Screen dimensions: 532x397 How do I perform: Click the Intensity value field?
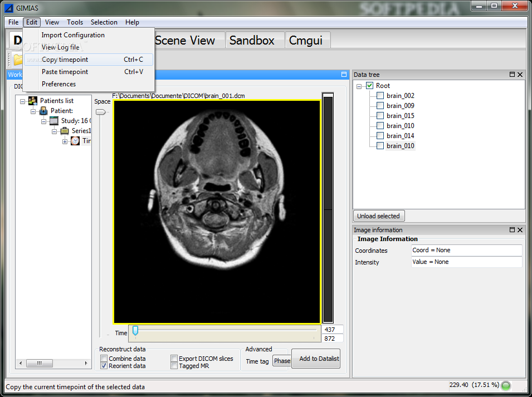[466, 262]
